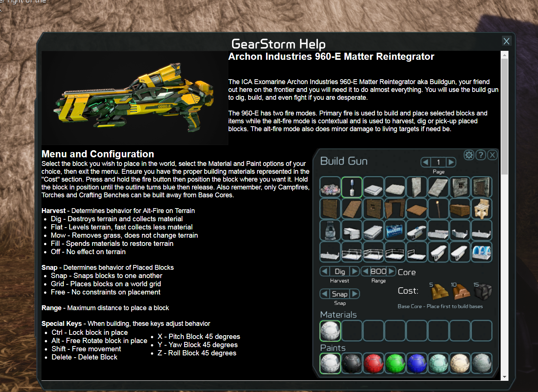The image size is (538, 392).
Task: Select the wooden storage crate block
Action: [x=460, y=209]
